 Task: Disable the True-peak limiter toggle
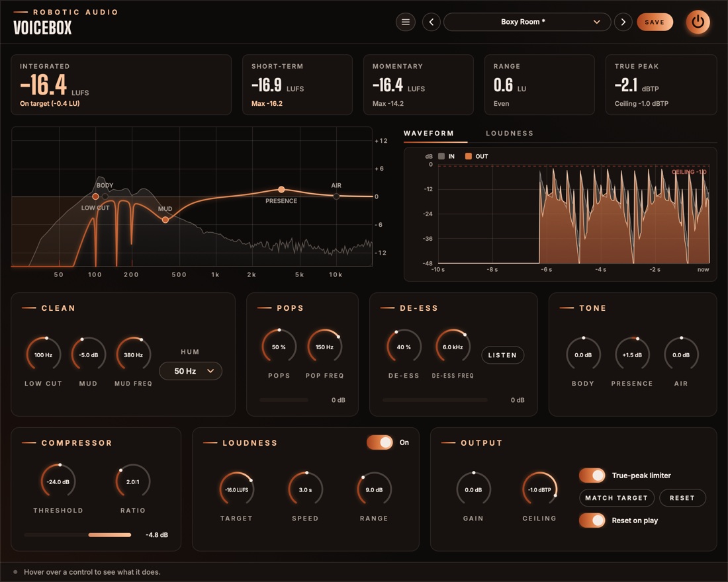(592, 476)
